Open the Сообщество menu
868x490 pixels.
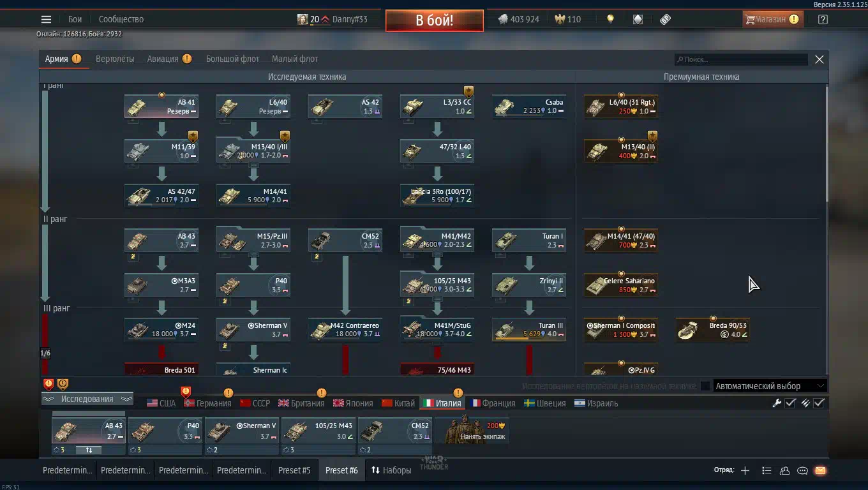click(x=121, y=19)
